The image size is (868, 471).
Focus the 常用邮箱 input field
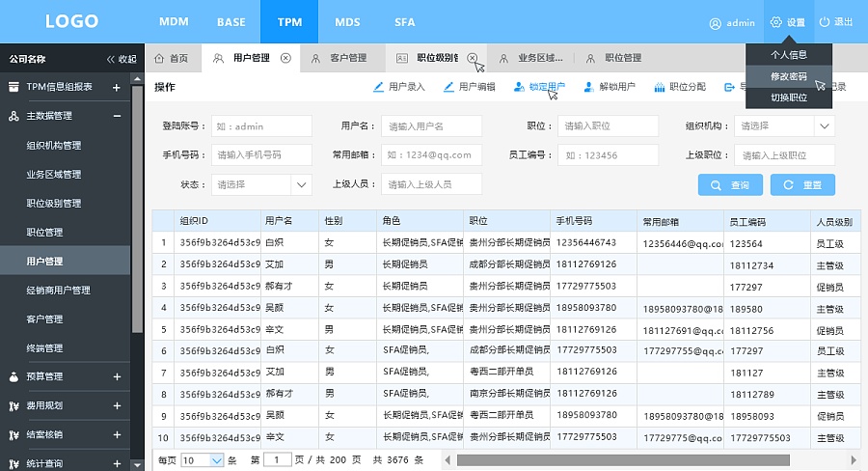[431, 155]
